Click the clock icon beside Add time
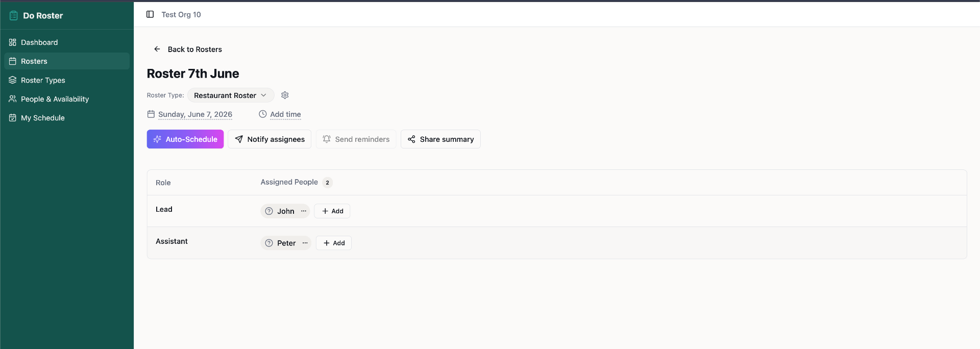Screen dimensions: 980x349 coord(263,114)
